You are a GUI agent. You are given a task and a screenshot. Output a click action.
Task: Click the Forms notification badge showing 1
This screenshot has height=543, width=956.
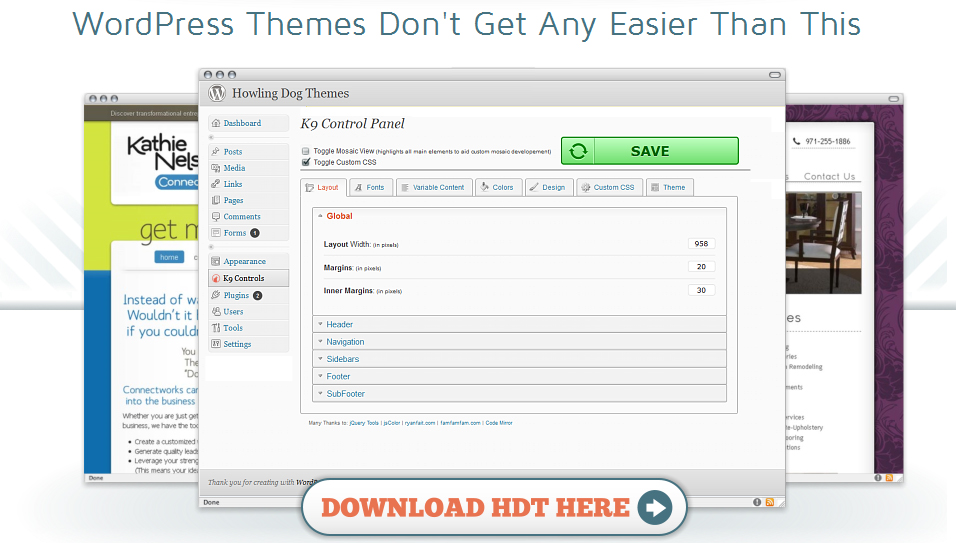click(255, 233)
